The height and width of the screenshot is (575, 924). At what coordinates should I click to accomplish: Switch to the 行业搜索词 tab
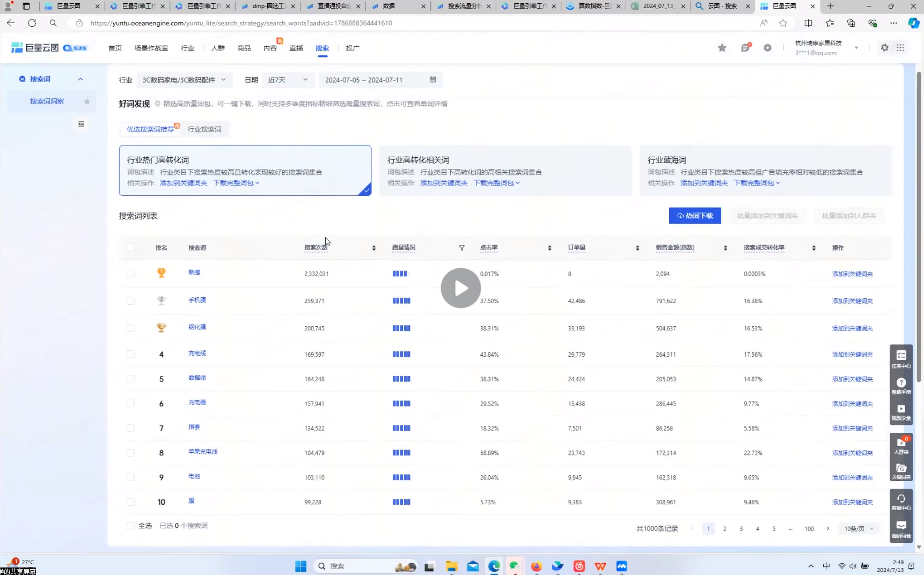click(x=204, y=129)
